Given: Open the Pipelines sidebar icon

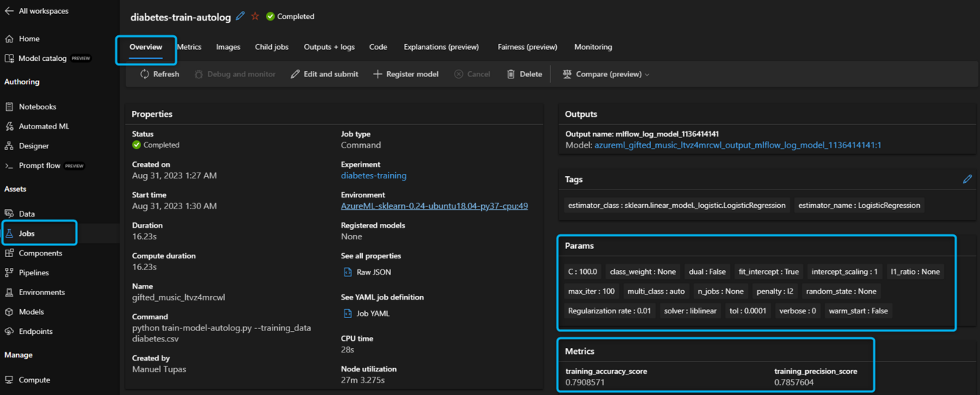Looking at the screenshot, I should click(9, 272).
